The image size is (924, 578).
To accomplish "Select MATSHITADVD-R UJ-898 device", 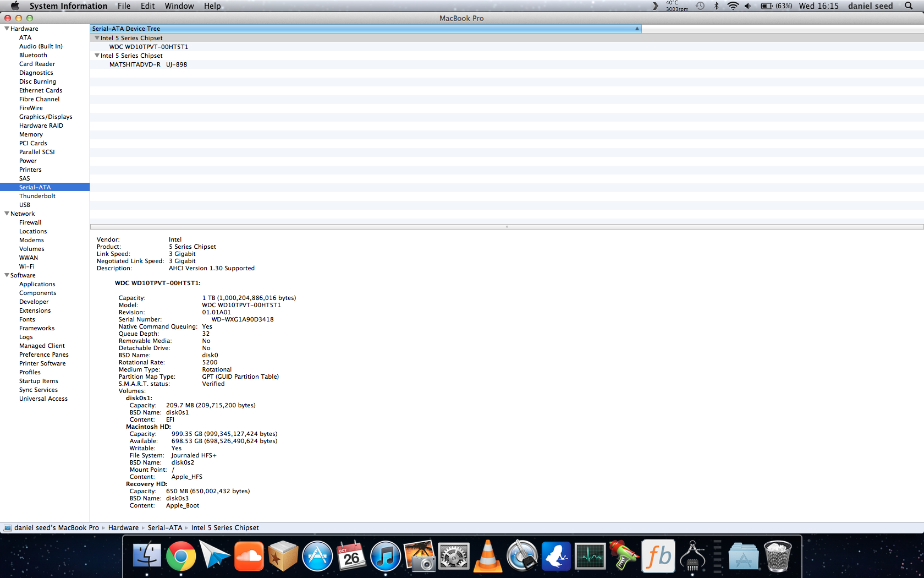I will pos(148,64).
